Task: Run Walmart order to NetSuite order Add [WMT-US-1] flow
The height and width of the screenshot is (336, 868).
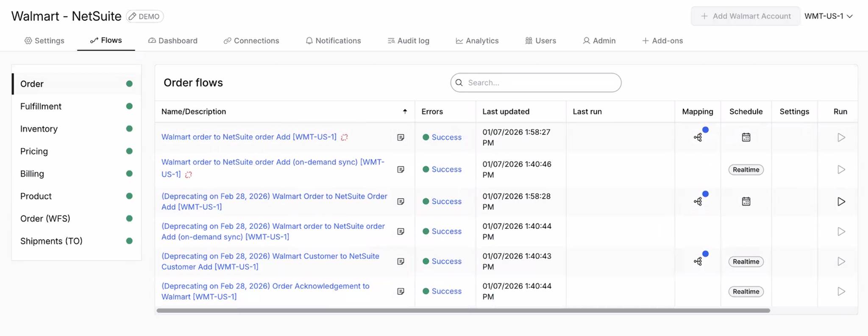Action: [x=841, y=137]
